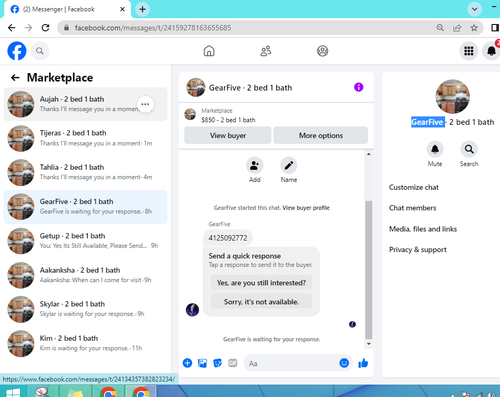The width and height of the screenshot is (500, 397).
Task: Open the tab search dropdown chevron
Action: (474, 9)
